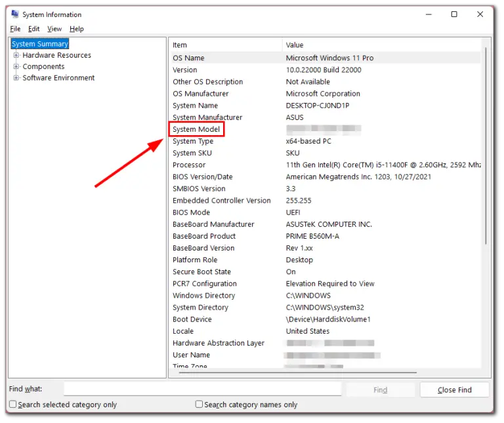Close the System Information window
Image resolution: width=504 pixels, height=423 pixels.
point(480,14)
